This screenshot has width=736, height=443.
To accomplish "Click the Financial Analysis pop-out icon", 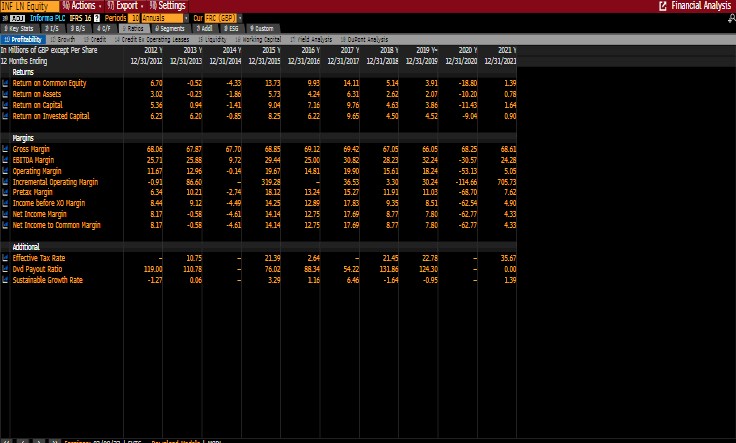I will 663,6.
